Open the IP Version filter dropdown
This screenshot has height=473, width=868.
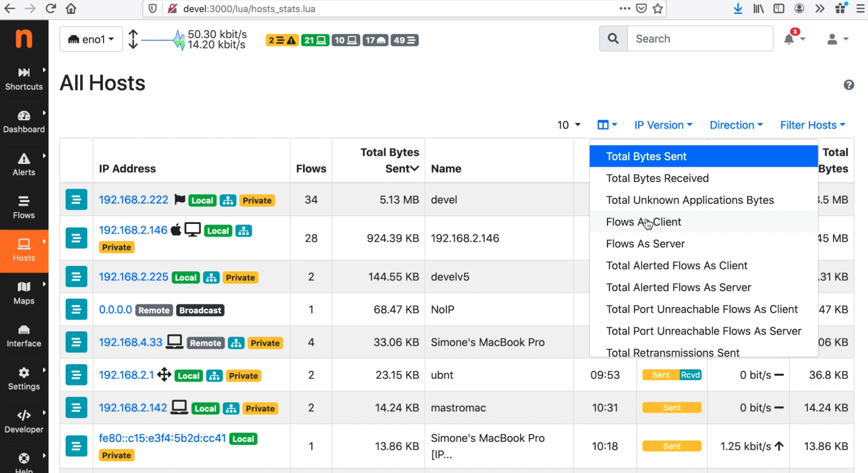(x=663, y=125)
